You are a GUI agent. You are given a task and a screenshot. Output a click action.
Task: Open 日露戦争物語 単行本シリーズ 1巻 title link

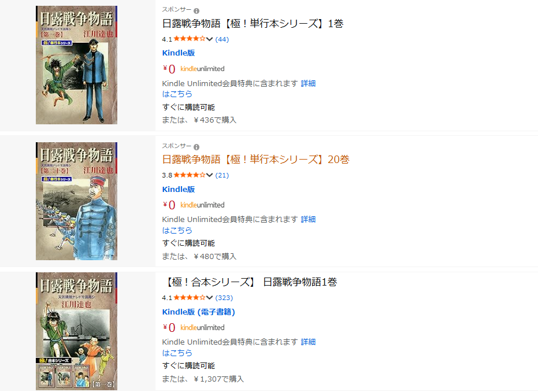pos(253,23)
